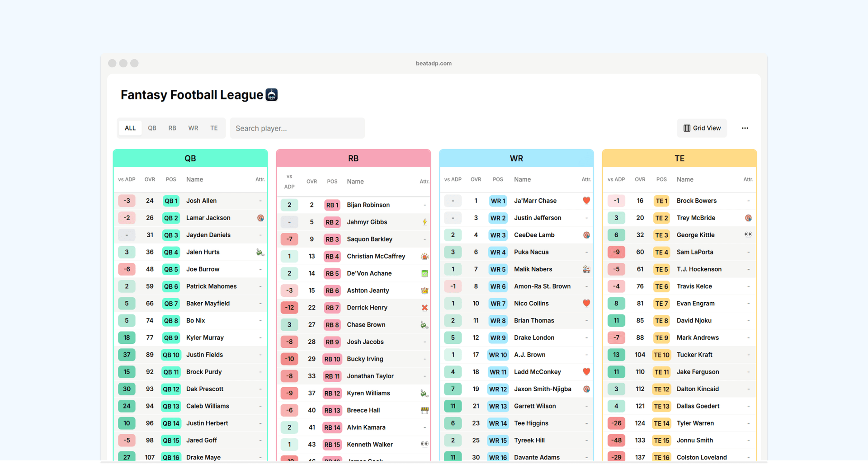Viewport: 868px width, 464px height.
Task: Click the target icon for Jaxon Smith-Njigba
Action: point(586,389)
